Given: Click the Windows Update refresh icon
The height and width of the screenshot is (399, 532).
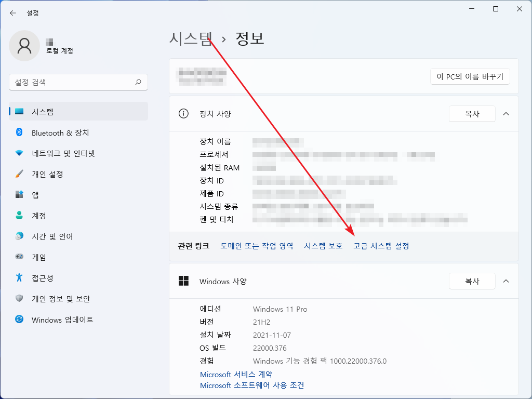Looking at the screenshot, I should pyautogui.click(x=19, y=320).
